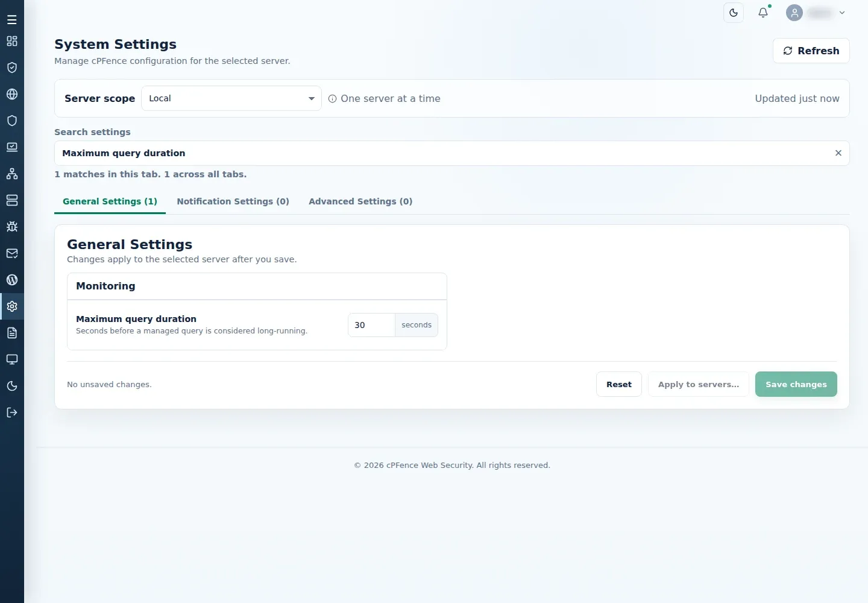
Task: Open the WordPress sidebar icon
Action: coord(12,280)
